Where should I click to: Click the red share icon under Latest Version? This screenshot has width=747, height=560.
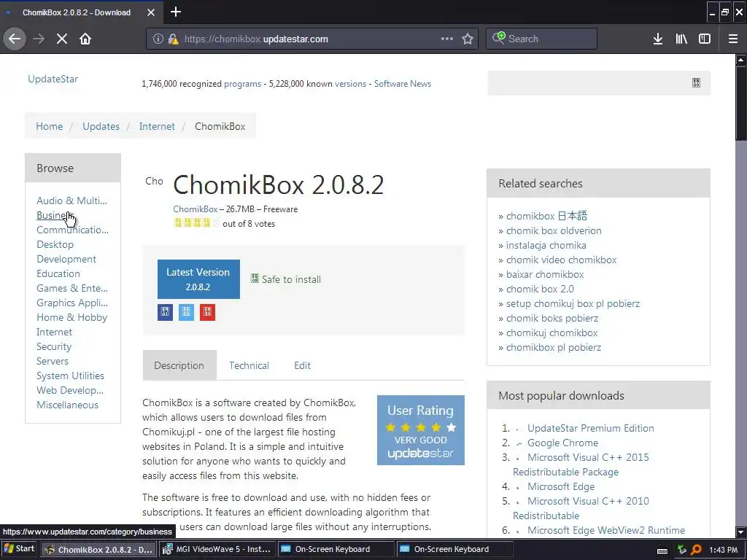207,312
